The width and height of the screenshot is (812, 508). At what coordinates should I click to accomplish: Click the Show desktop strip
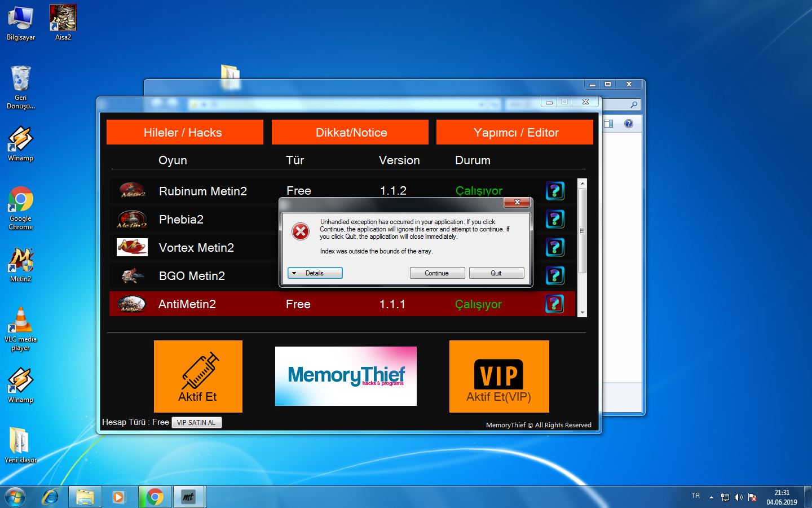click(x=808, y=497)
